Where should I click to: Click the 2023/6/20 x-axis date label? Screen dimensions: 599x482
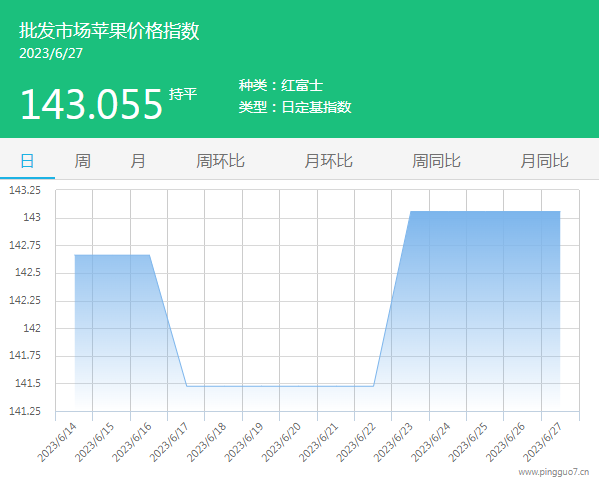pyautogui.click(x=281, y=442)
